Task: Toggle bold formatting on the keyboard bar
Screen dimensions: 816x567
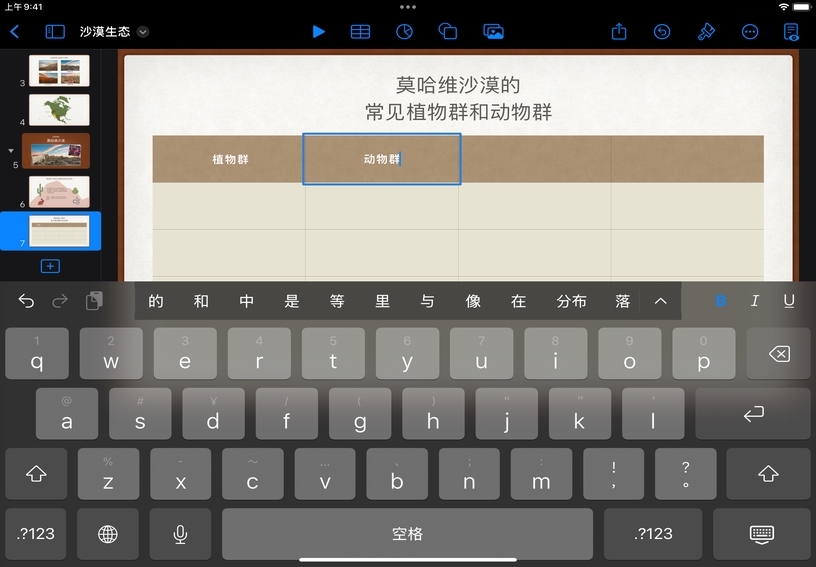Action: pyautogui.click(x=721, y=301)
